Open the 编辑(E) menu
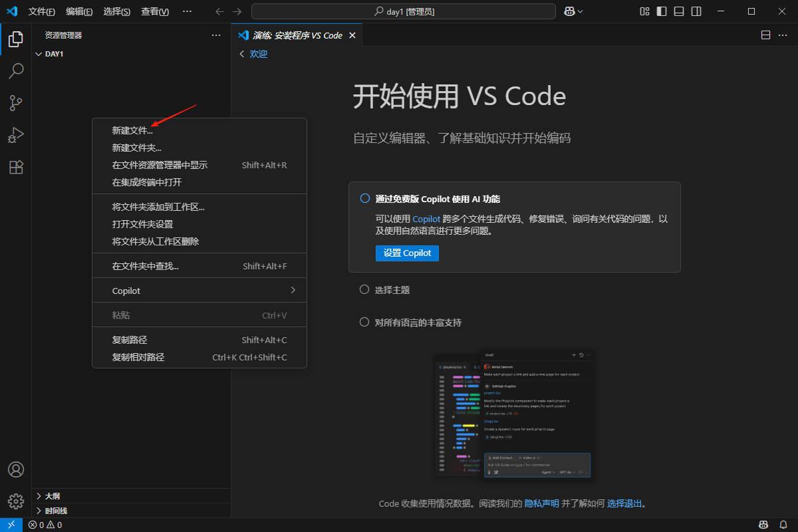Viewport: 798px width, 532px height. tap(79, 11)
